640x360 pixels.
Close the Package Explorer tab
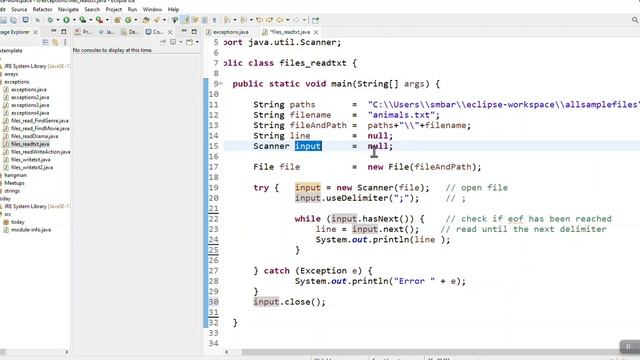click(36, 32)
